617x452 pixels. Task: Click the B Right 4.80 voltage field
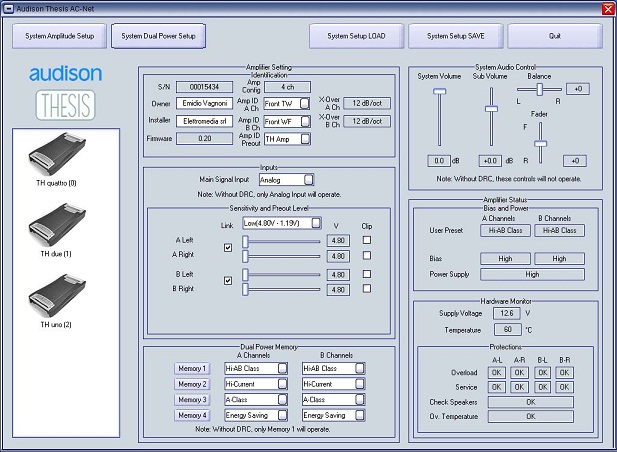338,290
